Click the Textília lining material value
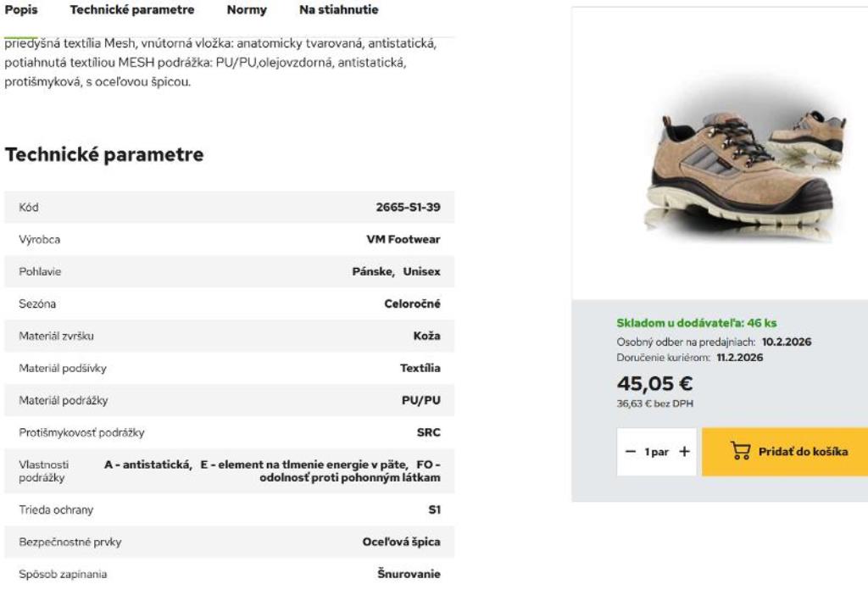The height and width of the screenshot is (590, 868). pos(420,369)
